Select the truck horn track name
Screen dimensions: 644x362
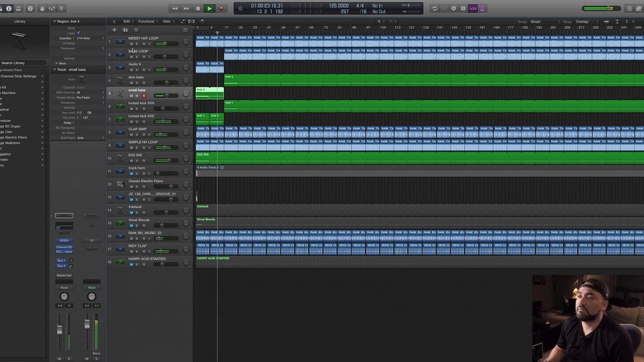tap(136, 168)
